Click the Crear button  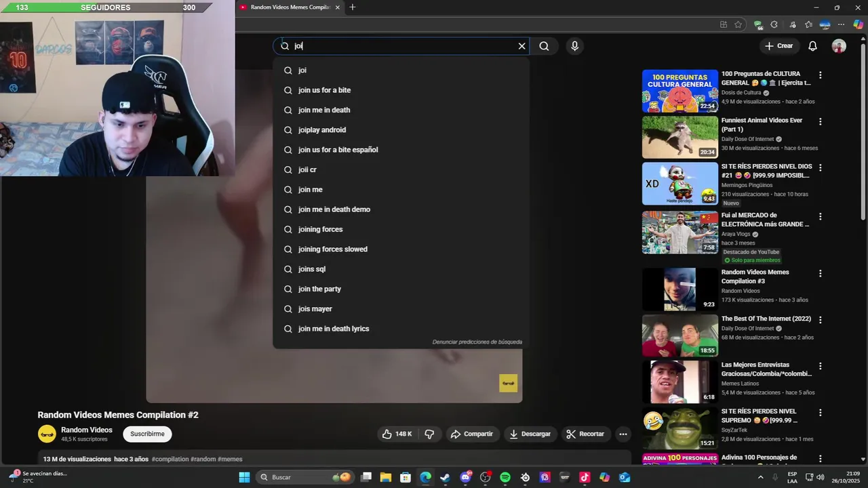778,46
